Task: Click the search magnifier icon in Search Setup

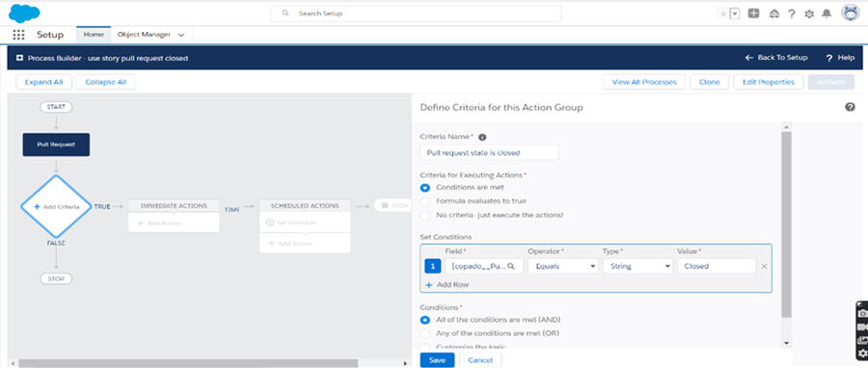Action: 285,13
